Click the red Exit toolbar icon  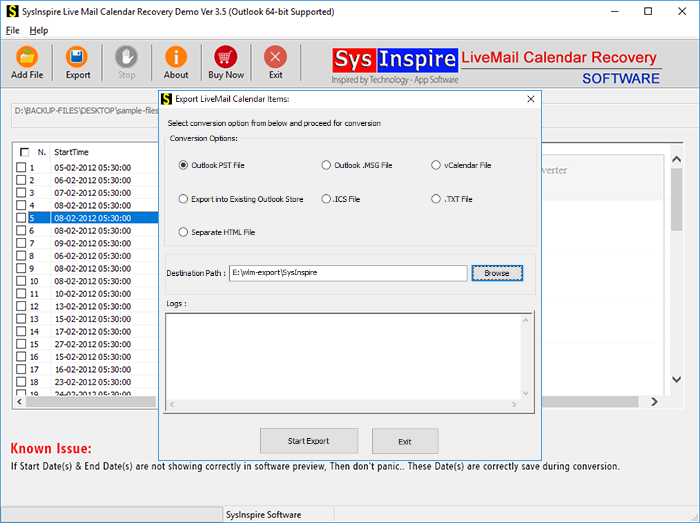pyautogui.click(x=275, y=57)
